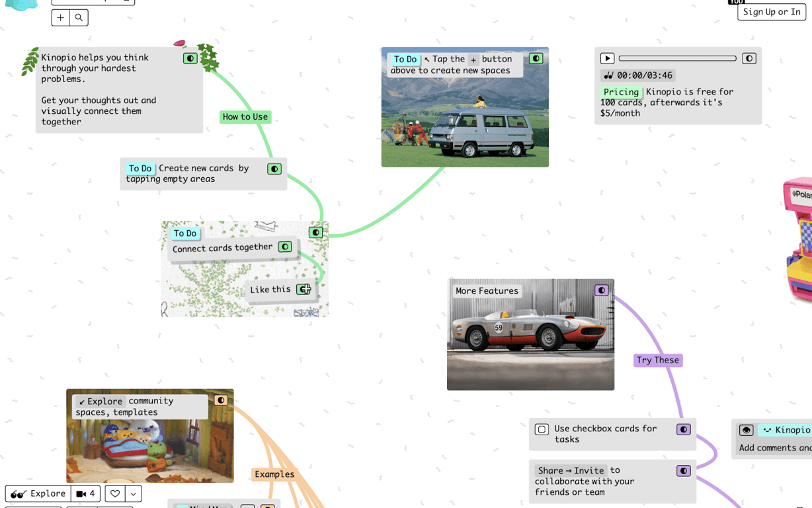The image size is (812, 508).
Task: Click the music note icon beside 00:00/03:46
Action: 608,76
